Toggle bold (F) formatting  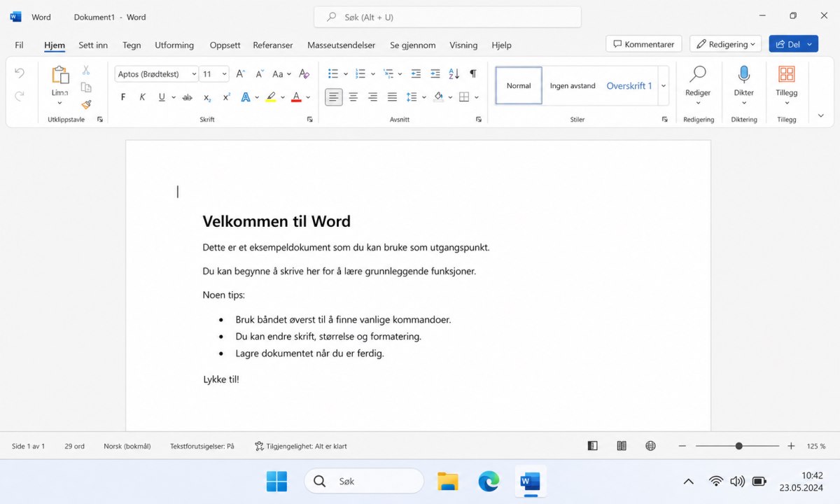coord(123,97)
